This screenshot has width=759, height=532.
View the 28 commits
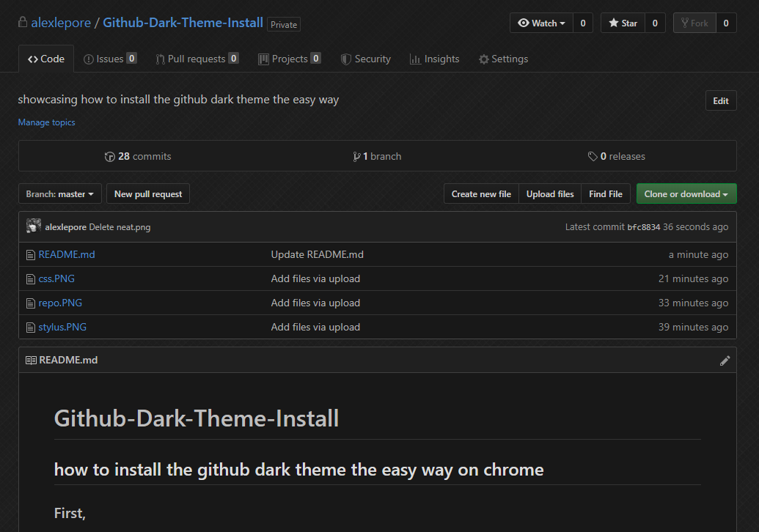pos(138,157)
